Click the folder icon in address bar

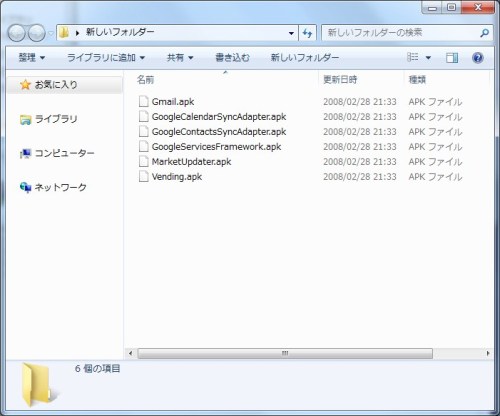(64, 32)
